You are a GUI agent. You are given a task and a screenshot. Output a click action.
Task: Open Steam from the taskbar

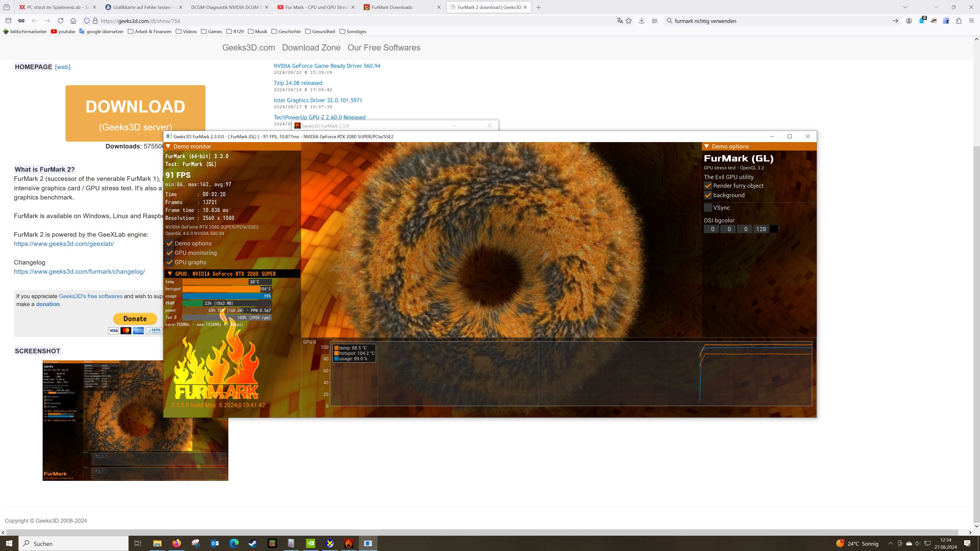(253, 543)
